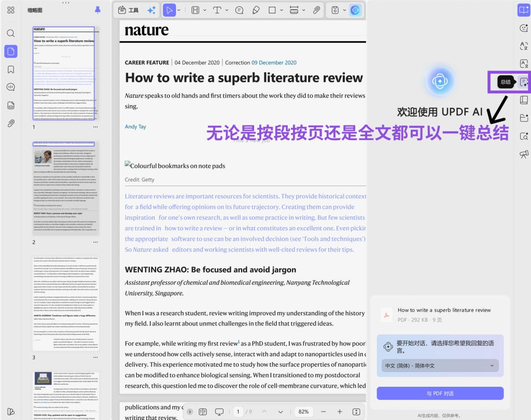
Task: Expand the text tool dropdown arrow
Action: click(x=227, y=10)
